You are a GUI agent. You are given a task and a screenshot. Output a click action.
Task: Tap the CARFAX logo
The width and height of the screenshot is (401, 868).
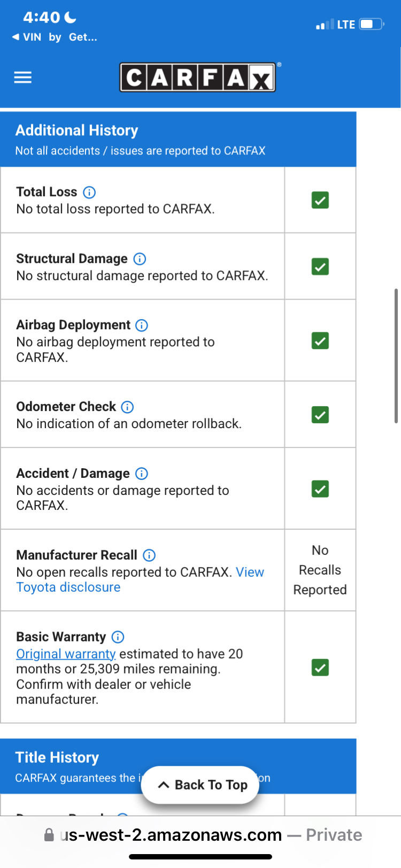[x=197, y=77]
